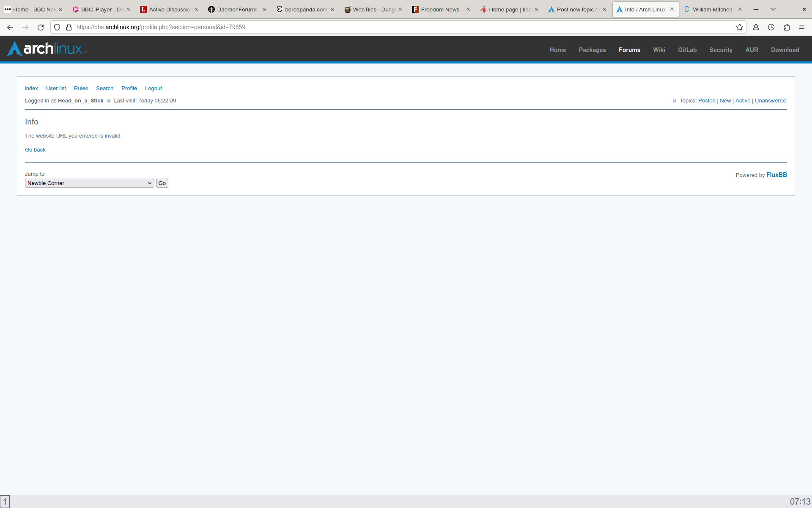Go to the forum Index link
This screenshot has height=508, width=812.
31,88
